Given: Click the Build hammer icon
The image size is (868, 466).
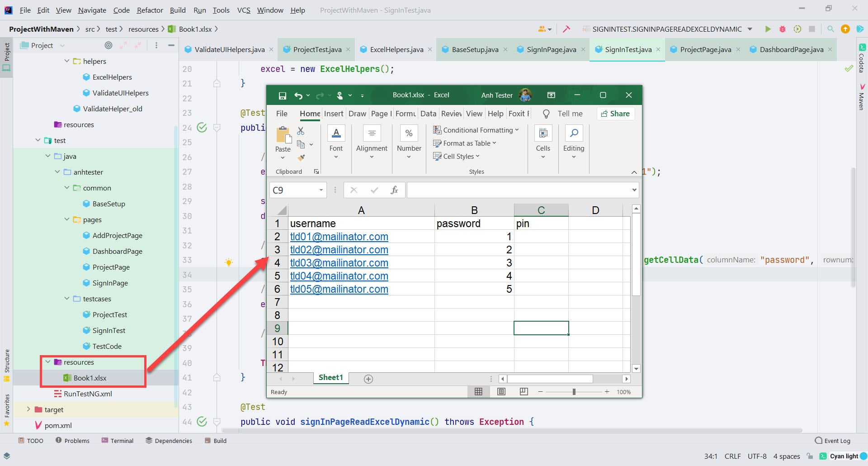Looking at the screenshot, I should pyautogui.click(x=566, y=29).
